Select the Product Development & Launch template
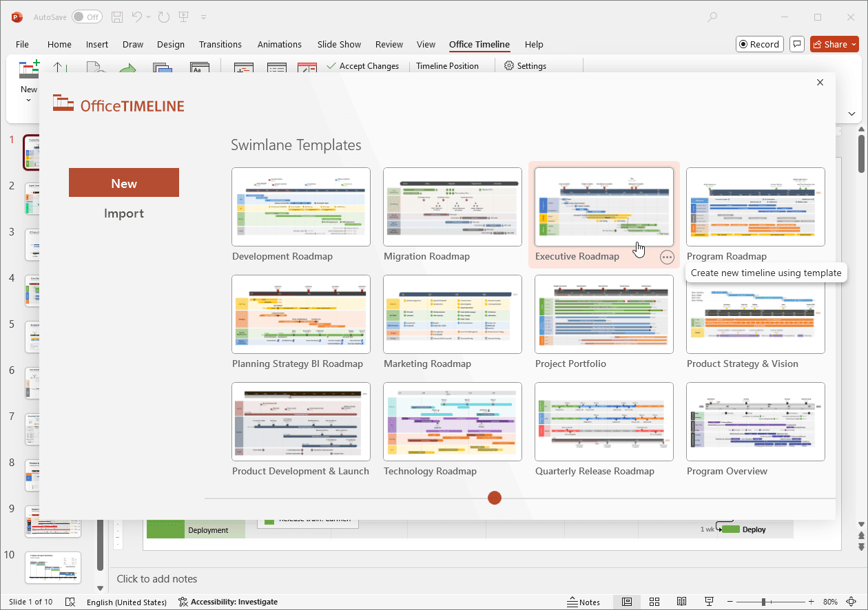868x610 pixels. tap(301, 422)
